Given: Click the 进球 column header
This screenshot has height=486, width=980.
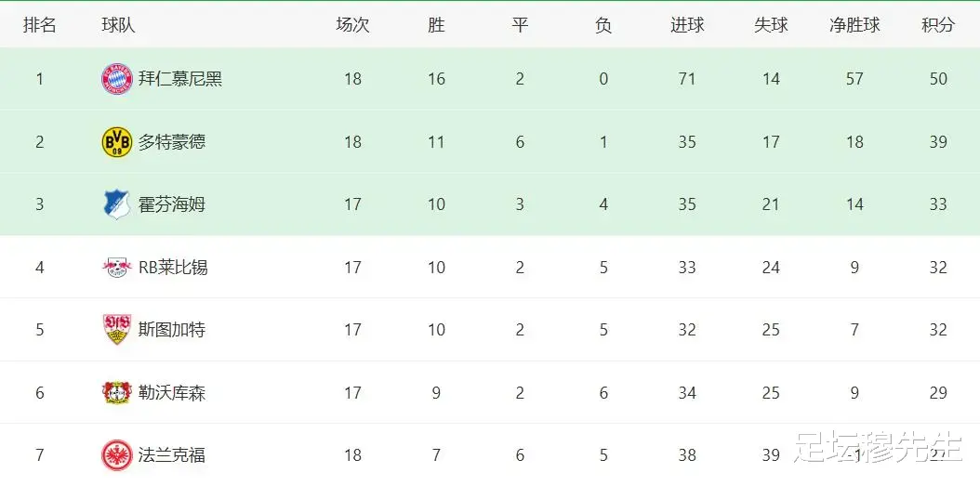Looking at the screenshot, I should (687, 25).
